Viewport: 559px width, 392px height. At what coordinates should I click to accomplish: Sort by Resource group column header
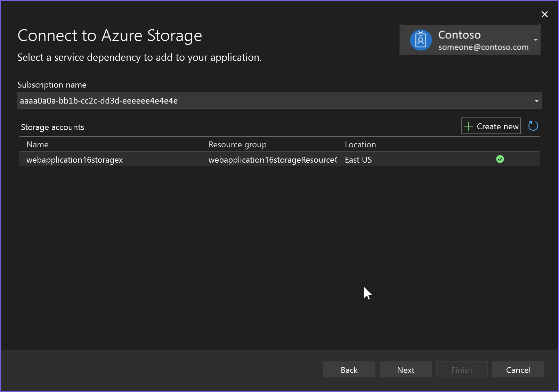tap(237, 145)
